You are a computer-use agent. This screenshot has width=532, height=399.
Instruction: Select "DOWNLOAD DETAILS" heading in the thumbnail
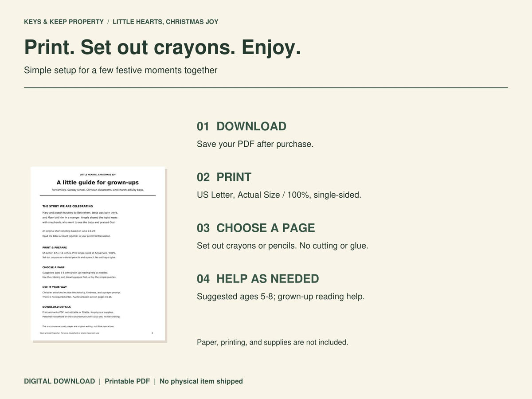tap(57, 307)
